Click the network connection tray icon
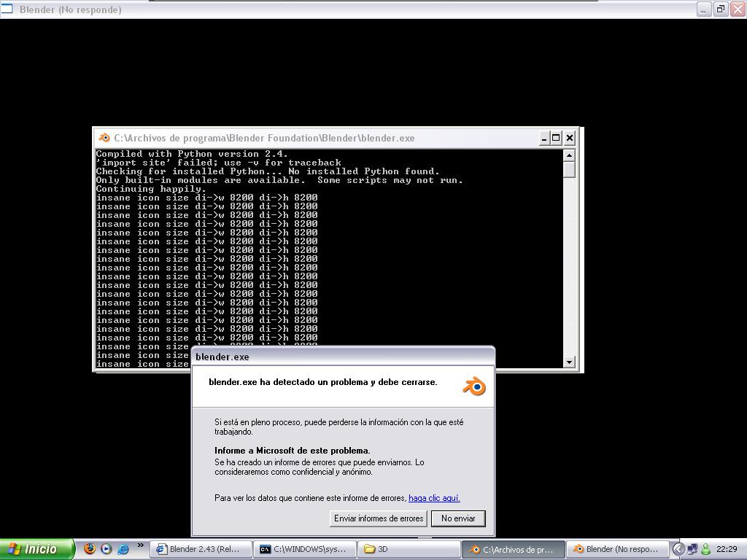 point(692,549)
